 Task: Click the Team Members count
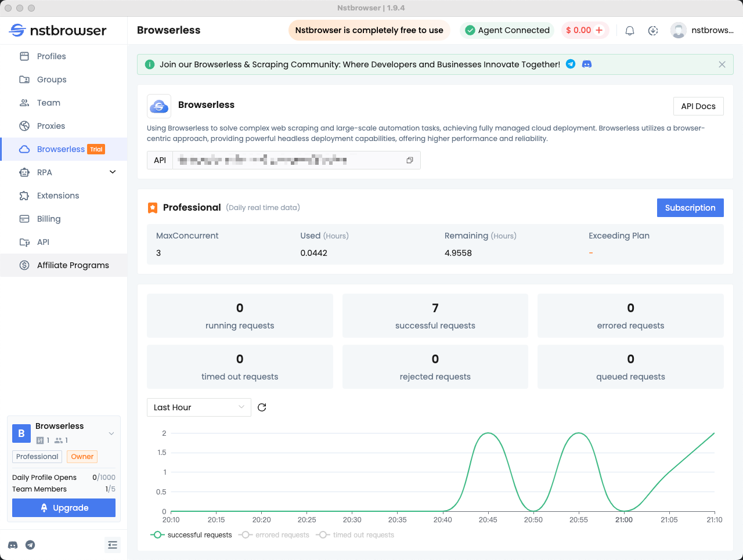(110, 489)
